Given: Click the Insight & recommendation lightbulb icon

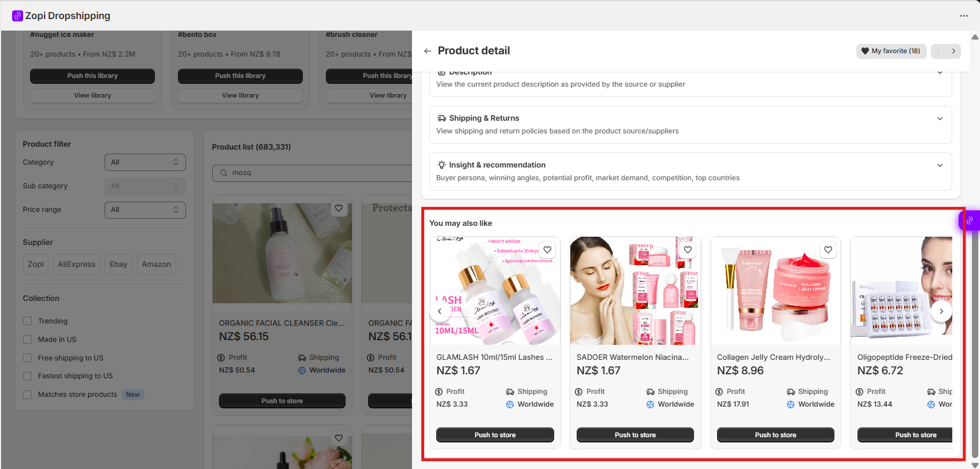Looking at the screenshot, I should point(441,165).
